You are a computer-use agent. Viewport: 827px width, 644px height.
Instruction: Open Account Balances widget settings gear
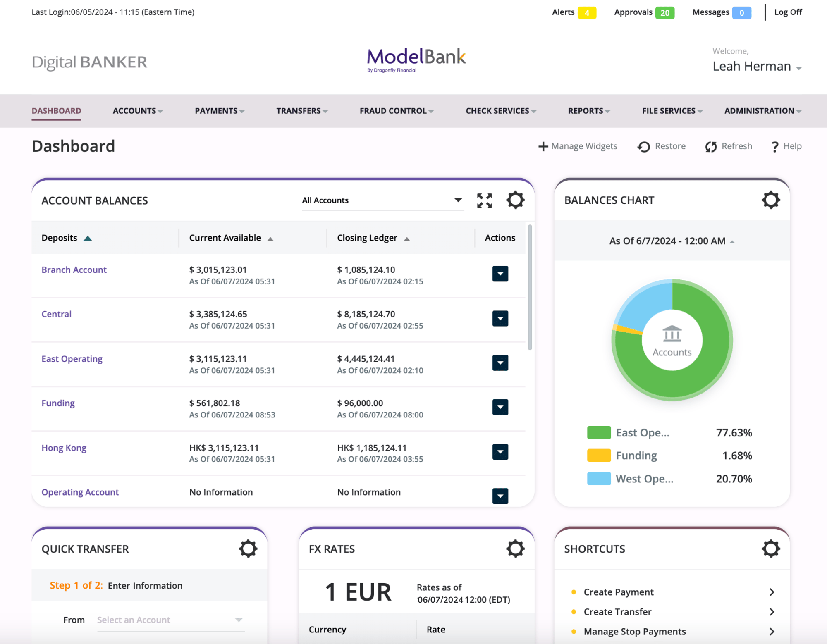point(515,200)
